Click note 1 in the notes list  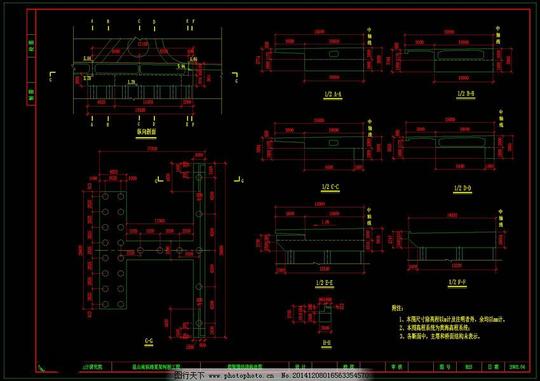(452, 319)
